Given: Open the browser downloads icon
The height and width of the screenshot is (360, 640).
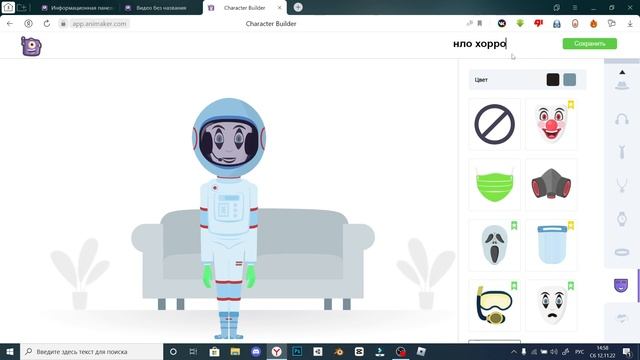Looking at the screenshot, I should [x=630, y=24].
